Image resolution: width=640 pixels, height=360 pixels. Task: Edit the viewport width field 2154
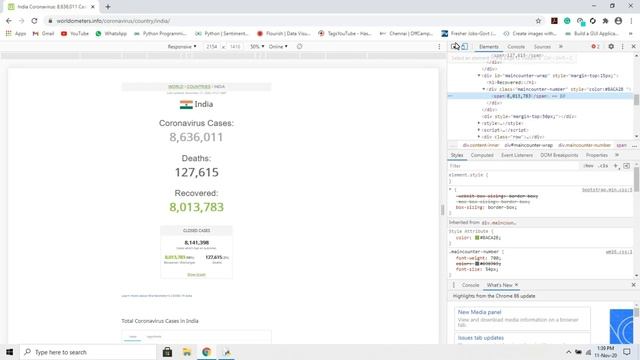(212, 47)
